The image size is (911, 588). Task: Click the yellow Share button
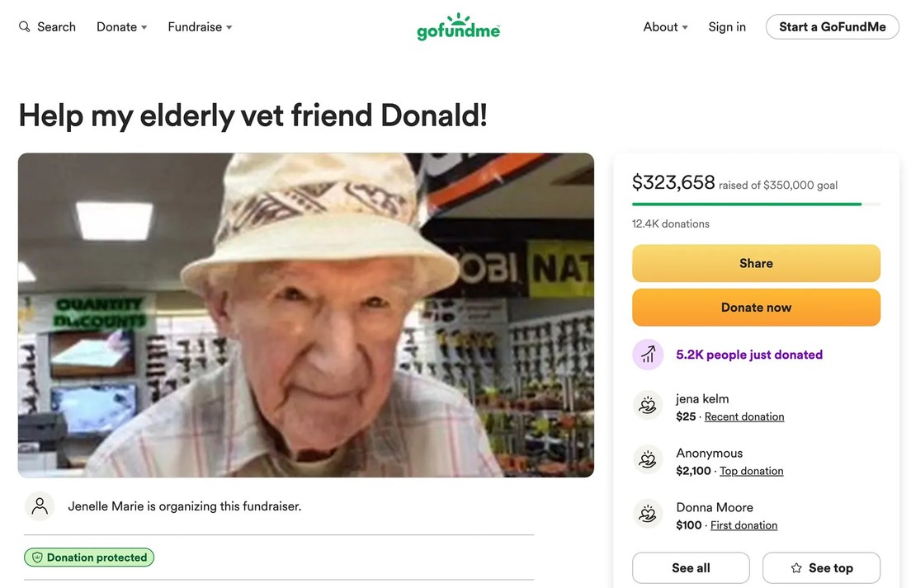pyautogui.click(x=756, y=264)
